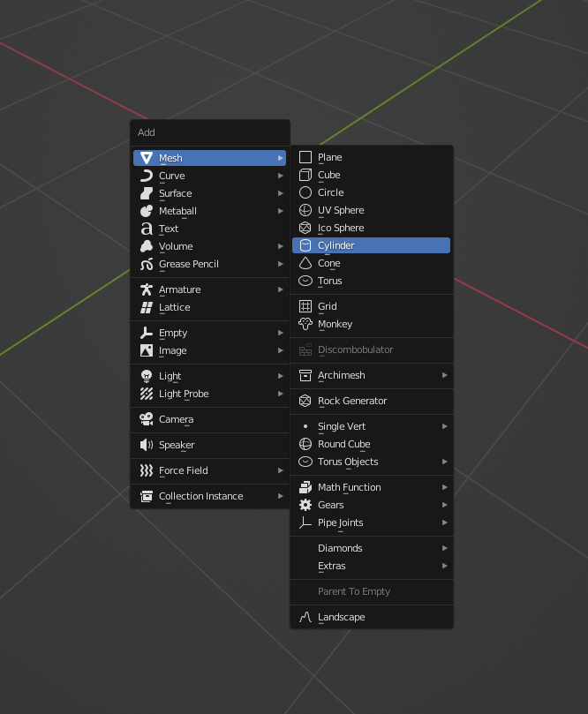
Task: Click the Camera icon
Action: pyautogui.click(x=147, y=419)
